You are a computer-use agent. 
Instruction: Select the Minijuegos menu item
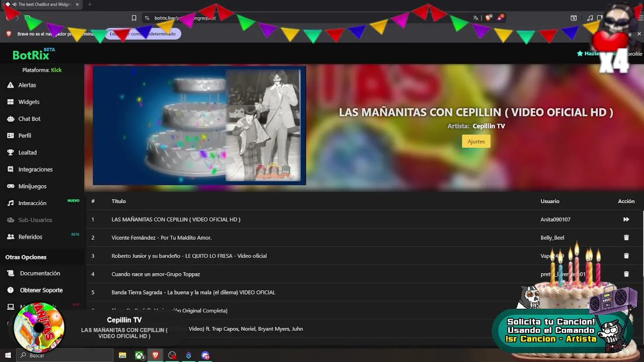coord(32,186)
